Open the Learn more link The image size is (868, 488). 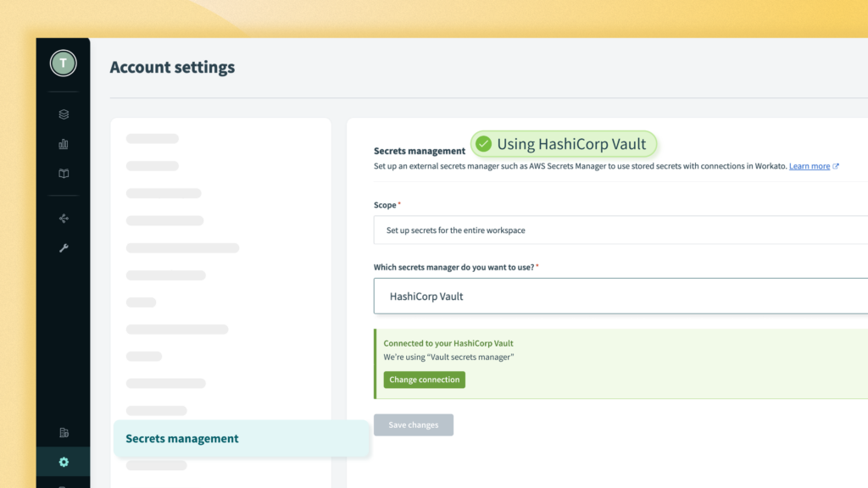810,166
